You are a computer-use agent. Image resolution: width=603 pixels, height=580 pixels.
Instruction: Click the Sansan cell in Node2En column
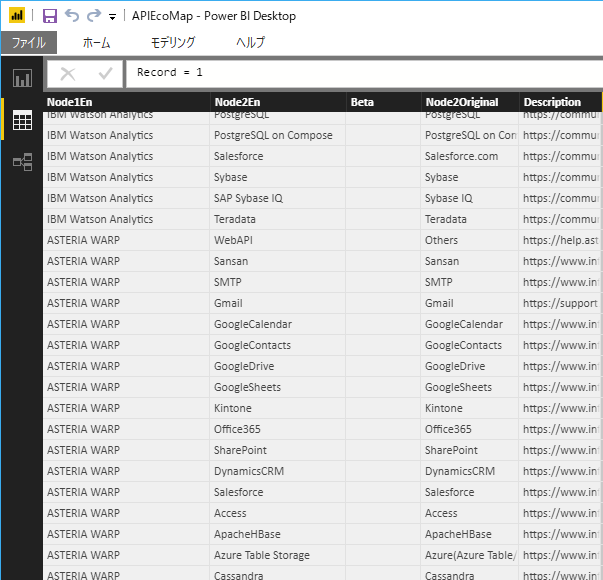coord(278,262)
